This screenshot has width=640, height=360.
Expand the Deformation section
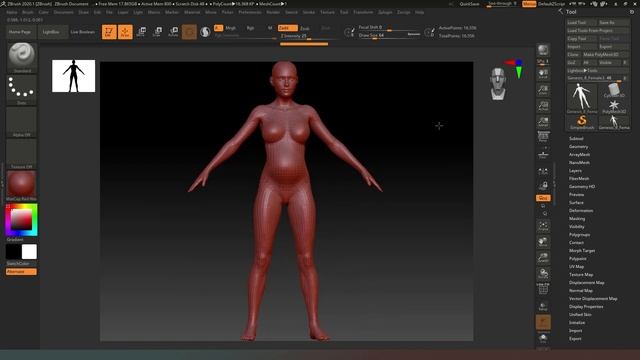[x=581, y=211]
